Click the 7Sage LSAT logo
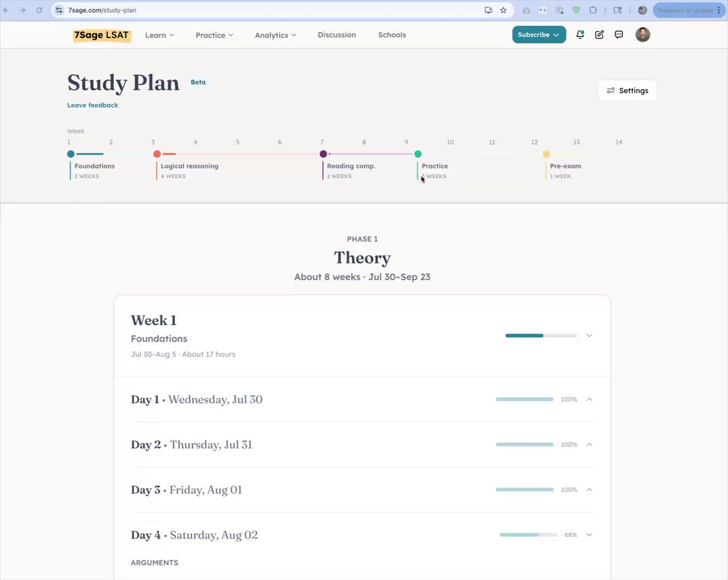728x580 pixels. [101, 35]
